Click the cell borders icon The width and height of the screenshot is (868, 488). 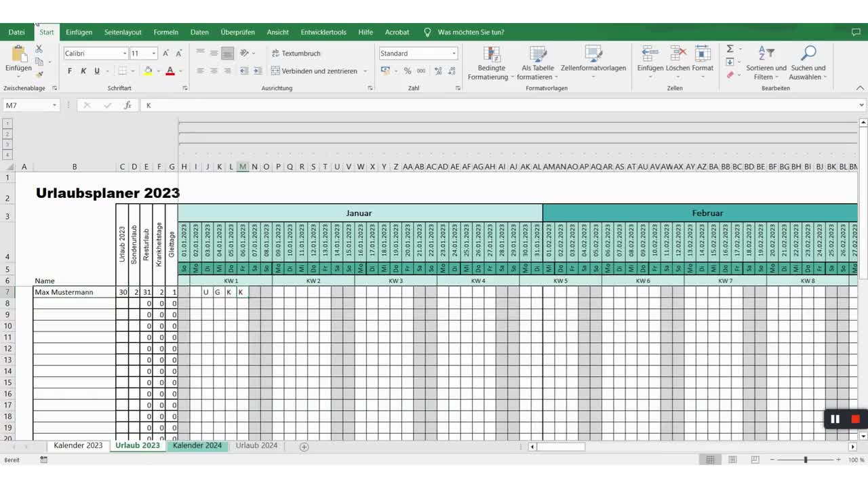click(x=122, y=71)
